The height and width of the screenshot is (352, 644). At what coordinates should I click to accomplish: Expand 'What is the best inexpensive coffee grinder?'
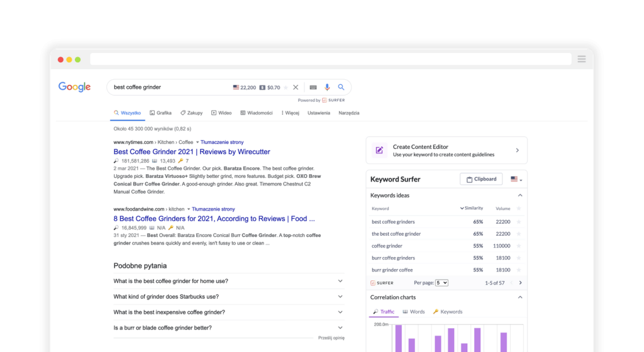(229, 312)
